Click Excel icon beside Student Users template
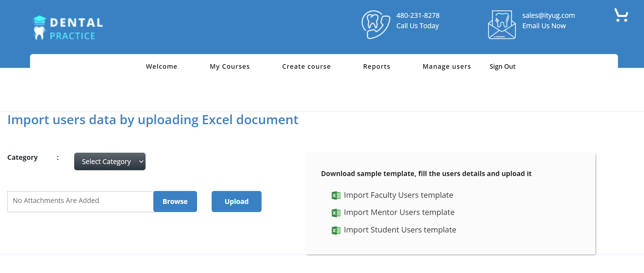The width and height of the screenshot is (644, 273). [x=336, y=230]
